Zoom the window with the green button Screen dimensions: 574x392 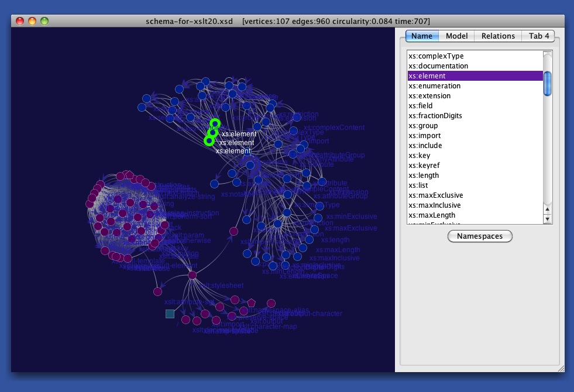click(44, 21)
